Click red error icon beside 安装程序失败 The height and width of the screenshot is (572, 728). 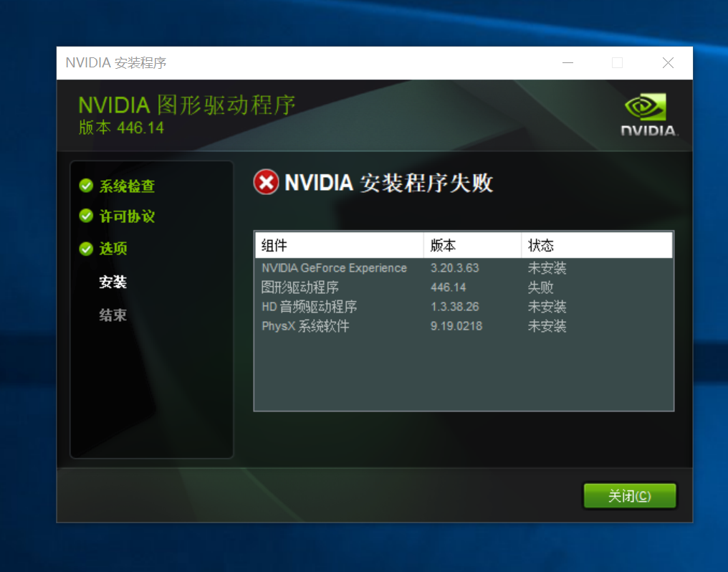tap(266, 183)
